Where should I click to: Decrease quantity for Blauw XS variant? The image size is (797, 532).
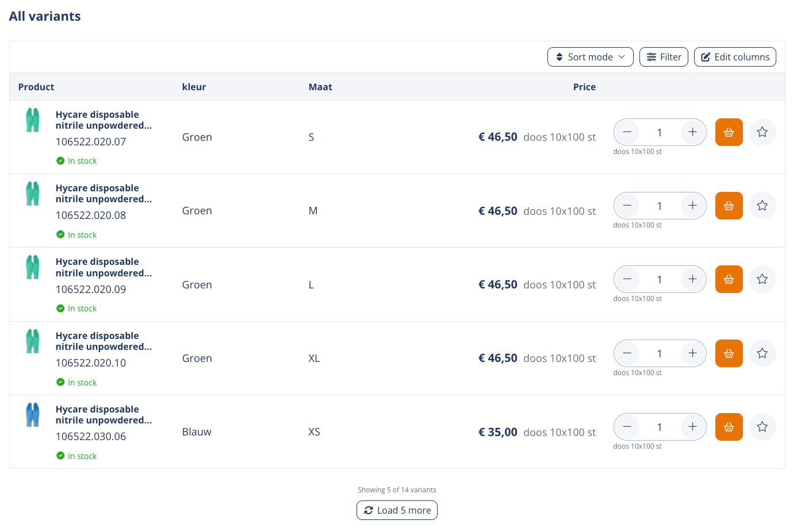coord(627,427)
